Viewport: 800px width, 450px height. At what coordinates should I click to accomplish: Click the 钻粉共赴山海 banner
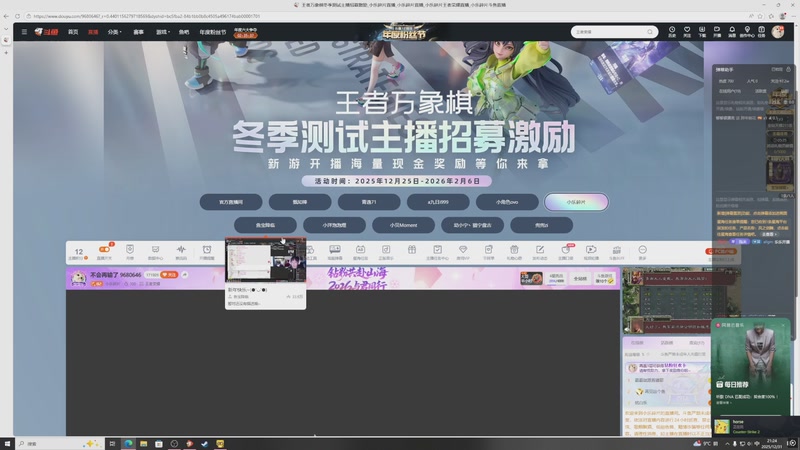(x=357, y=279)
